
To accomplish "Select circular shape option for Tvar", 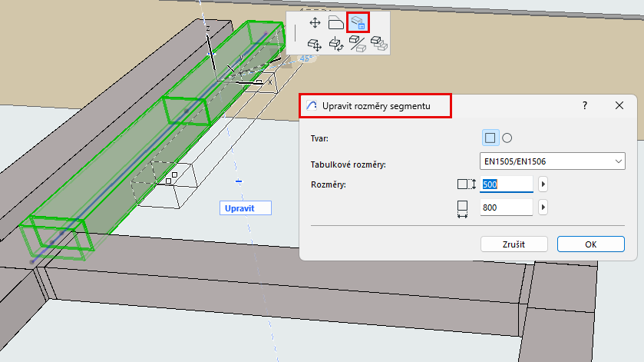I will (x=507, y=138).
